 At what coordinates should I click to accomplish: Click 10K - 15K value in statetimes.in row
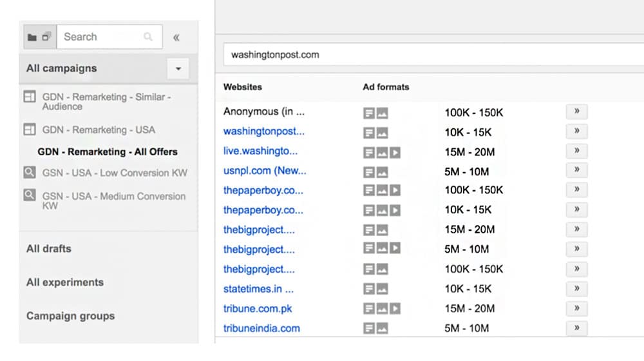pos(468,289)
